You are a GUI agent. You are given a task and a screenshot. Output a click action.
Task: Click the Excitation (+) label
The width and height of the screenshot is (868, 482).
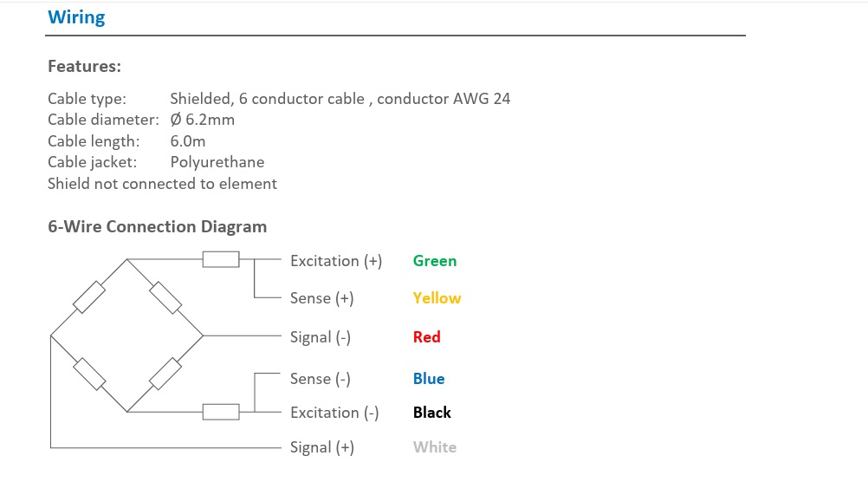[x=336, y=261]
